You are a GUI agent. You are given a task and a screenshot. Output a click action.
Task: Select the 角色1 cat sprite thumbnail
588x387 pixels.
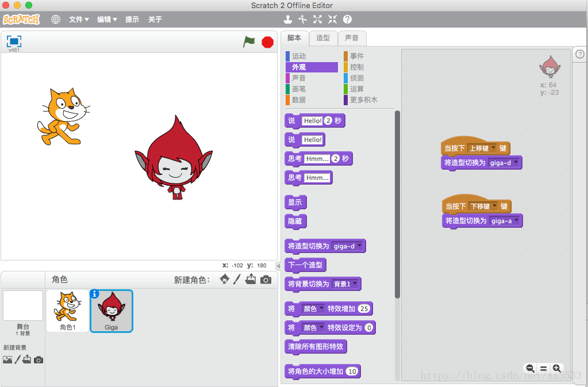click(67, 311)
